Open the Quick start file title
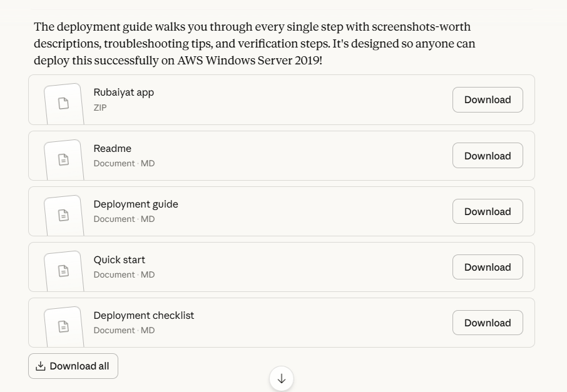The image size is (567, 392). pyautogui.click(x=120, y=260)
